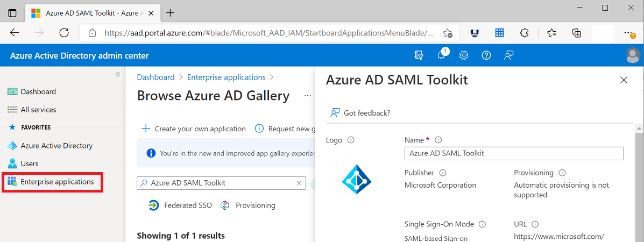This screenshot has height=242, width=644.
Task: Click the 'SAML-based Sign-on' text
Action: [x=436, y=238]
